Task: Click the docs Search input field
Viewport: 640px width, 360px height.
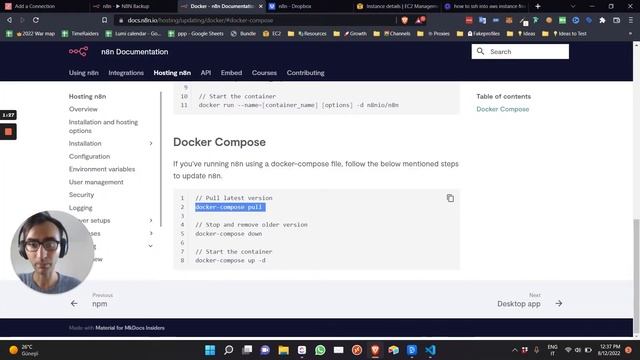Action: pyautogui.click(x=520, y=51)
